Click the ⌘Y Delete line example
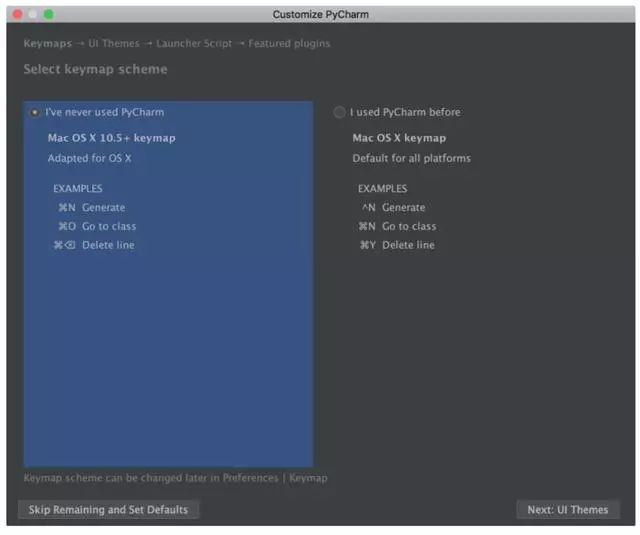The height and width of the screenshot is (535, 640). (x=397, y=245)
